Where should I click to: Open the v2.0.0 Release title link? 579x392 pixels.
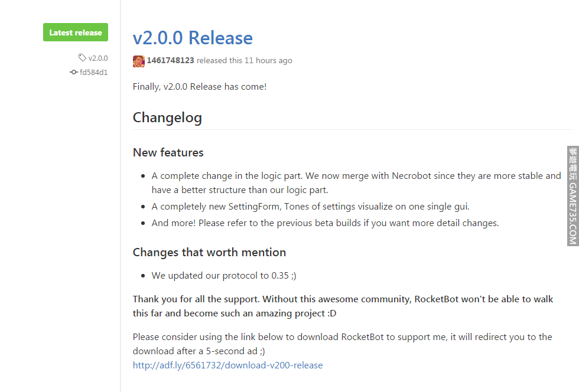[193, 38]
